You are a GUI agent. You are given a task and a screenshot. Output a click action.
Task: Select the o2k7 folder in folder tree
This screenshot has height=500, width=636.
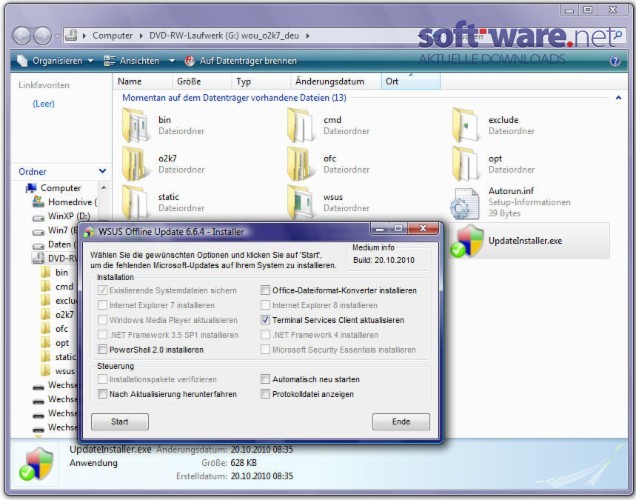(64, 315)
